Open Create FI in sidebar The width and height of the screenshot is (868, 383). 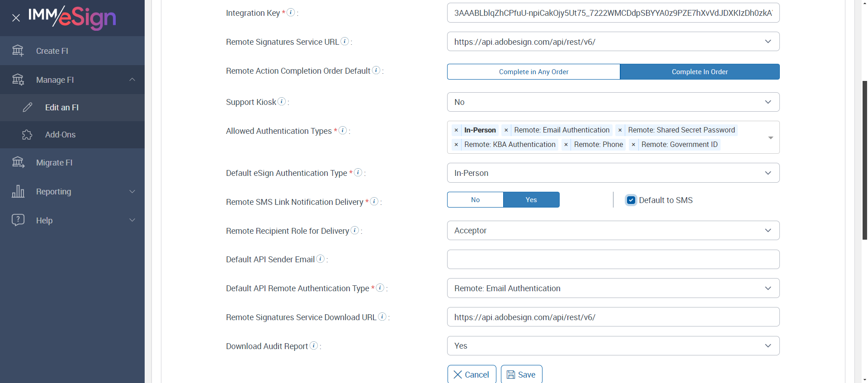pos(72,51)
